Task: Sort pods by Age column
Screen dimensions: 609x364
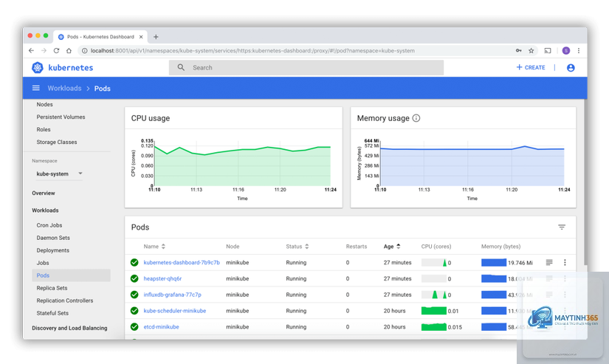Action: pyautogui.click(x=392, y=247)
